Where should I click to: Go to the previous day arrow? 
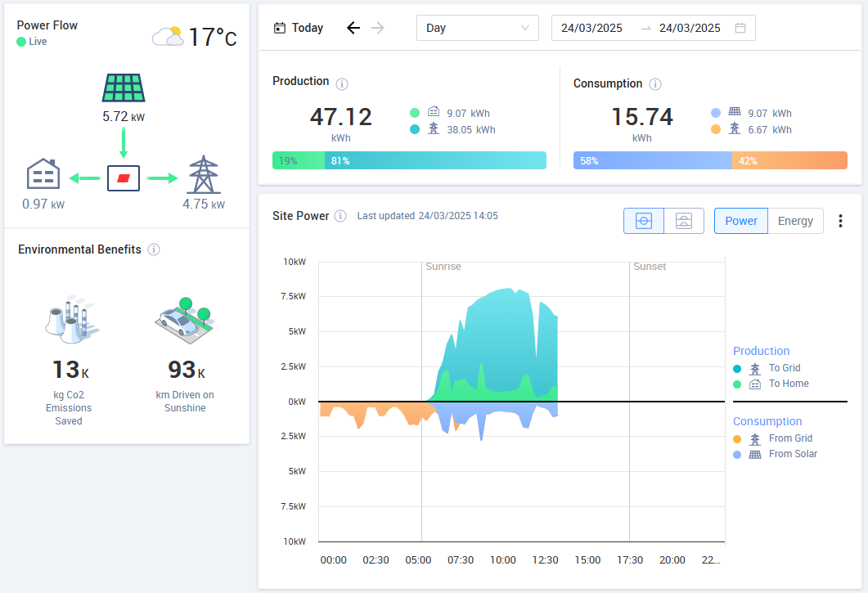click(x=353, y=28)
